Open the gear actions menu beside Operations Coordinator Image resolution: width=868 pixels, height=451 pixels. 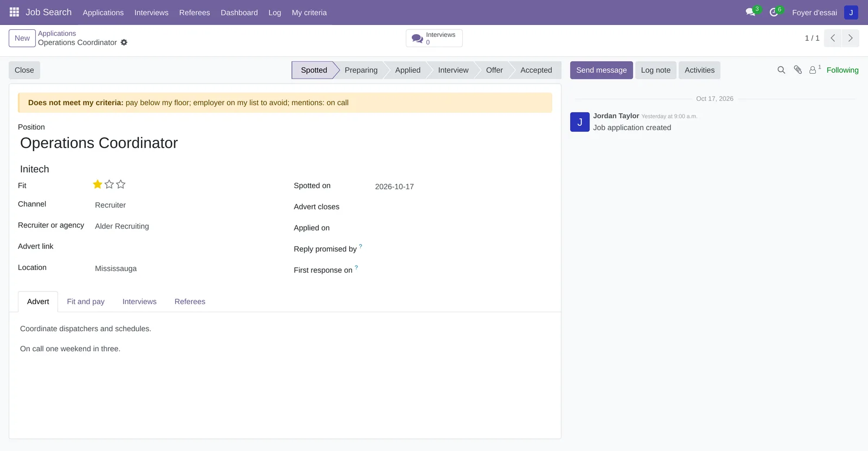click(x=124, y=42)
